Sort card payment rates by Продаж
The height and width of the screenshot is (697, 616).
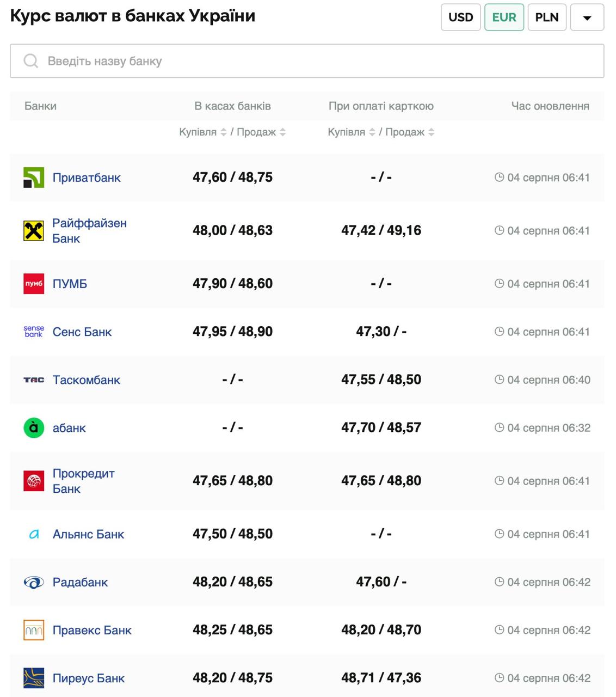pos(431,132)
